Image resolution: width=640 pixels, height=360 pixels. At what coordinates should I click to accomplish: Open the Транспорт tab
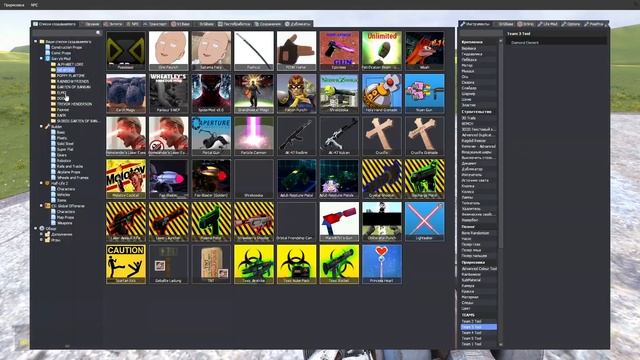155,24
